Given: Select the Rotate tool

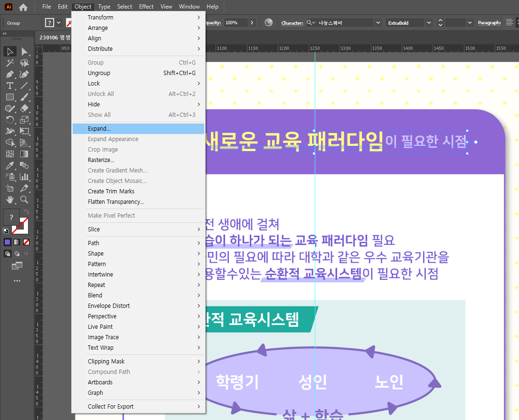Looking at the screenshot, I should pos(10,120).
